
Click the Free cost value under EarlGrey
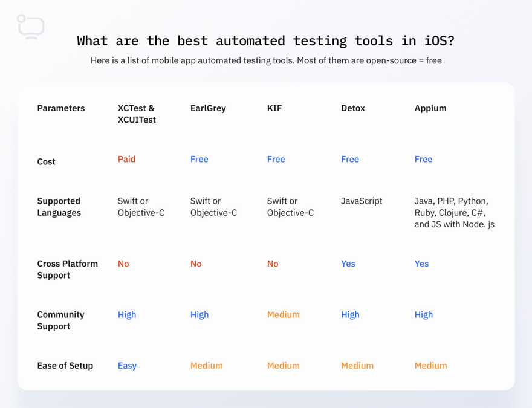(x=199, y=159)
